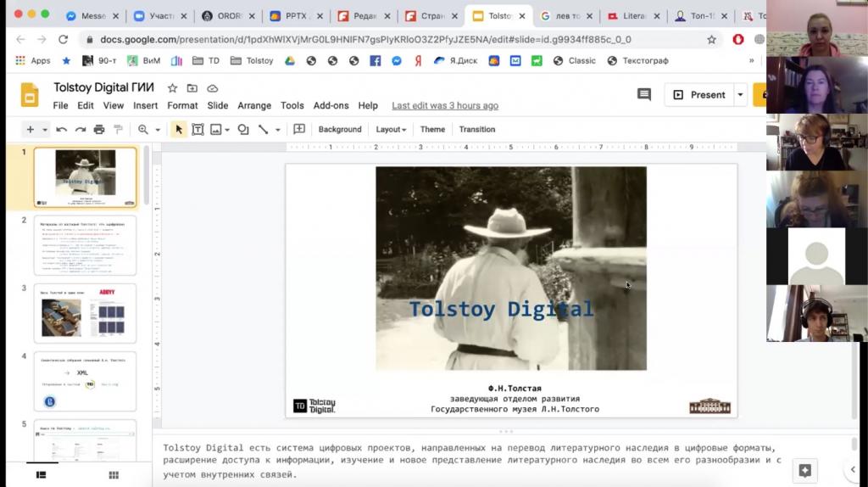Image resolution: width=868 pixels, height=487 pixels.
Task: Open the Opera extension icon
Action: [x=738, y=39]
